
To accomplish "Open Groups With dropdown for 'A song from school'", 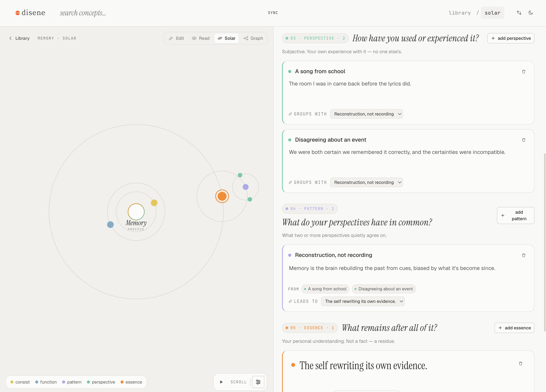I will (x=366, y=114).
